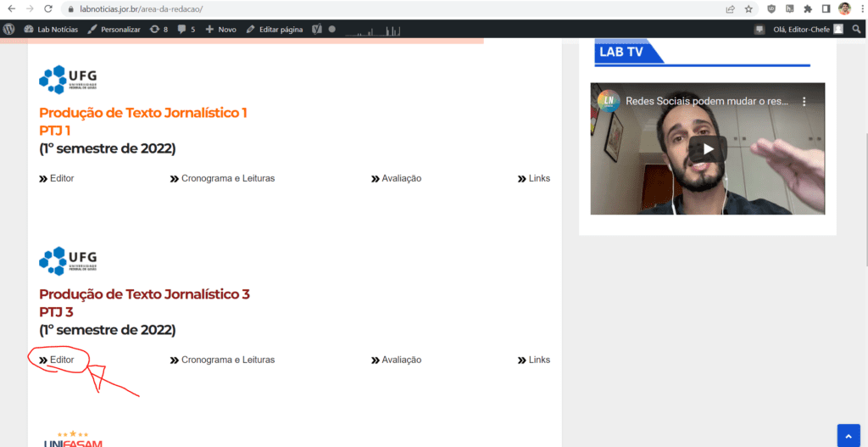The width and height of the screenshot is (868, 447).
Task: Click Editar página in admin bar
Action: point(275,29)
